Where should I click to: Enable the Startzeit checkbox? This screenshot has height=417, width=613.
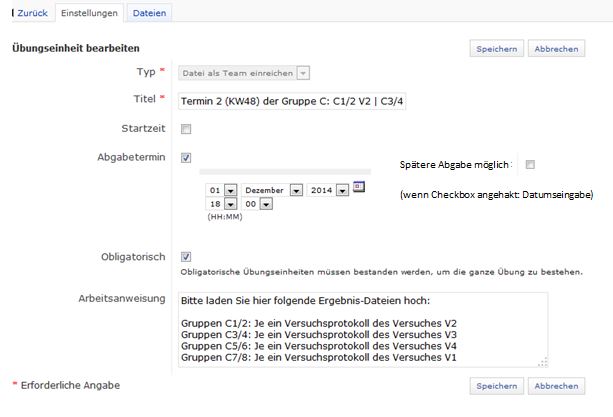186,129
